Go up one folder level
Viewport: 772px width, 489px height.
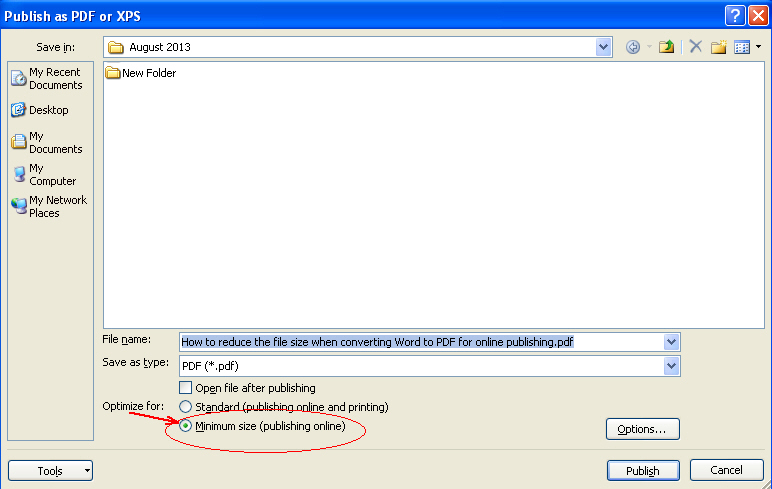[x=666, y=47]
